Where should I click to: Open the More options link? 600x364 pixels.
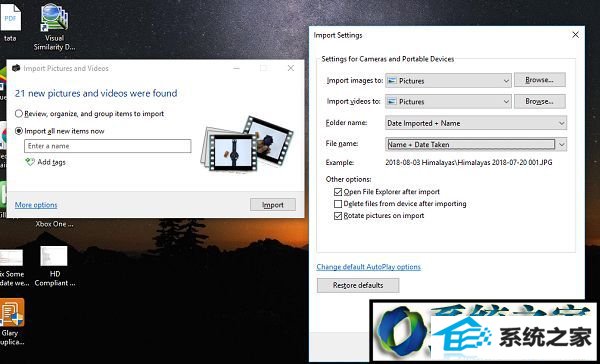[36, 205]
